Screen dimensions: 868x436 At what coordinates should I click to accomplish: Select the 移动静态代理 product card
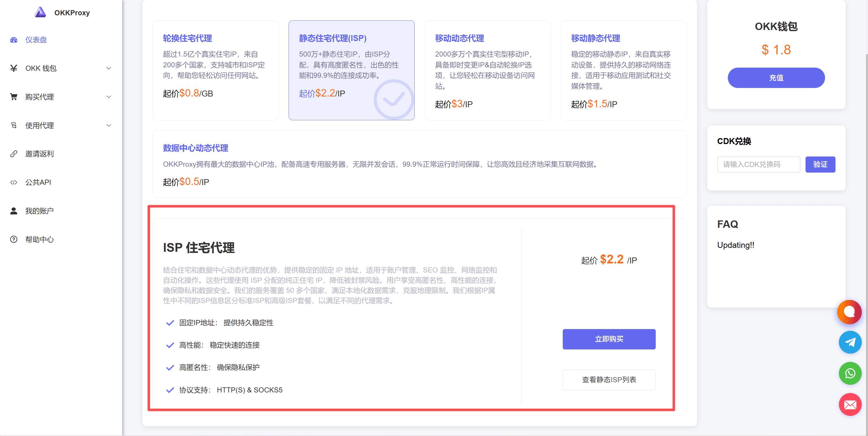[x=623, y=70]
